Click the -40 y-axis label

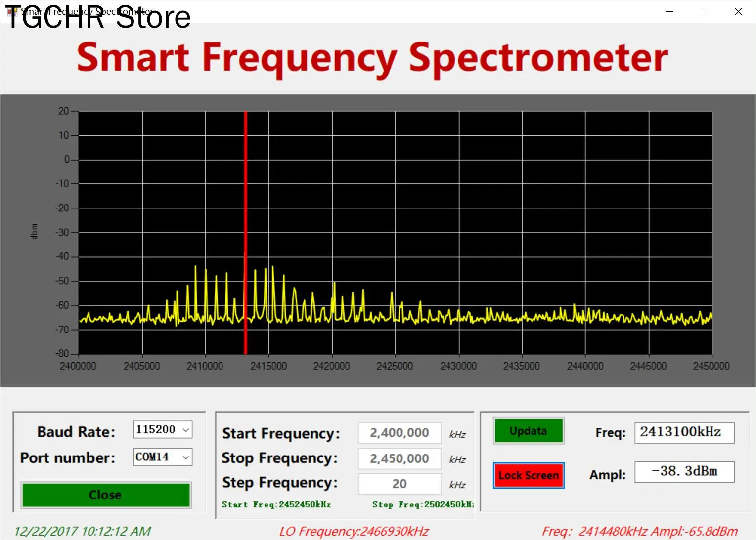pyautogui.click(x=62, y=256)
